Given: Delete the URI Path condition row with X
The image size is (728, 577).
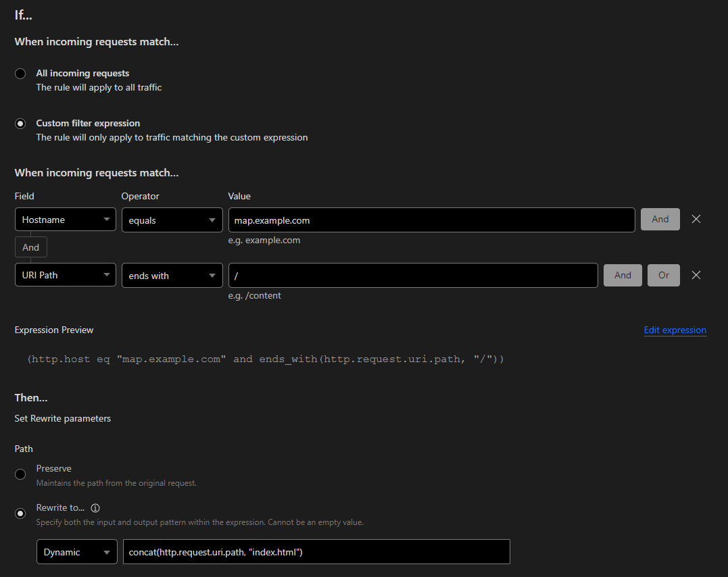Looking at the screenshot, I should coord(696,275).
